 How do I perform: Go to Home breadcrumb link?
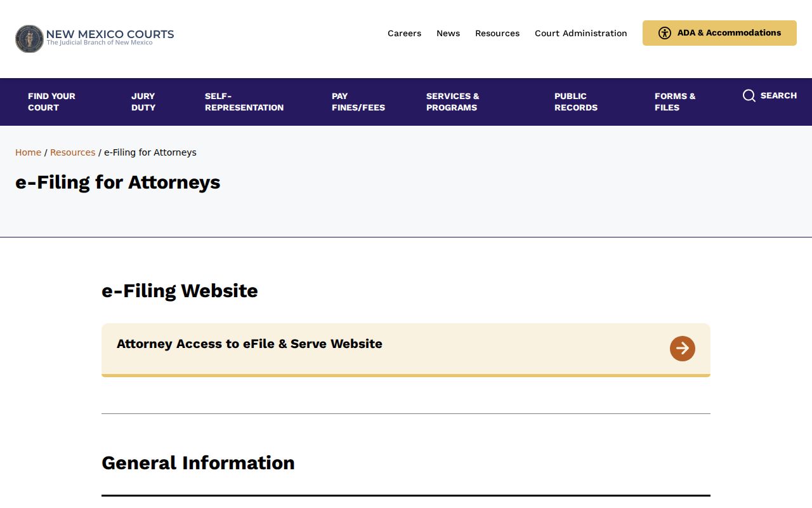tap(28, 152)
